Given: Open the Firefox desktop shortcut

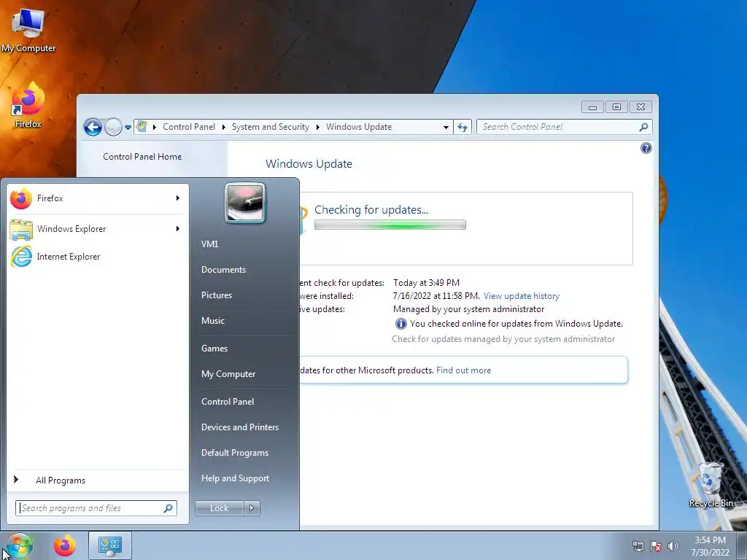Looking at the screenshot, I should (x=28, y=105).
